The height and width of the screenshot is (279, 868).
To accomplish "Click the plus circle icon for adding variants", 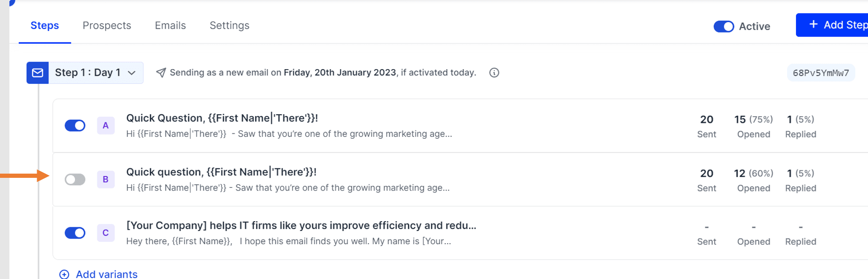I will (64, 274).
